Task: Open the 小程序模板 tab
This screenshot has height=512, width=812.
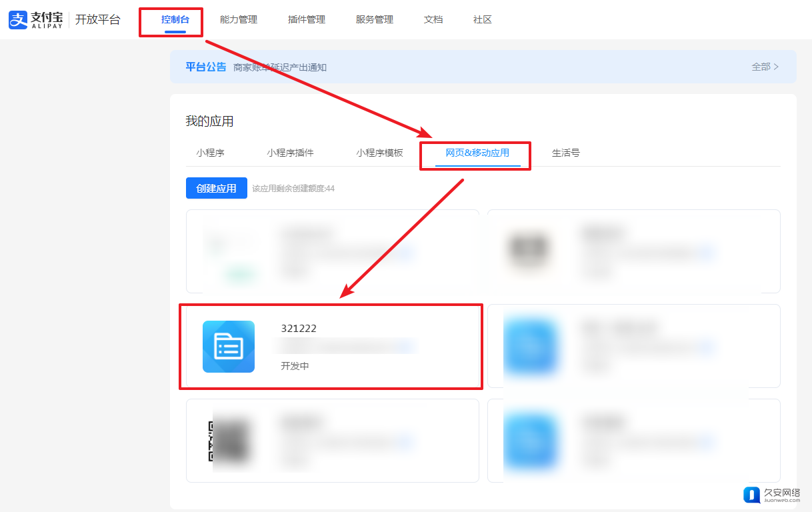Action: click(x=379, y=153)
